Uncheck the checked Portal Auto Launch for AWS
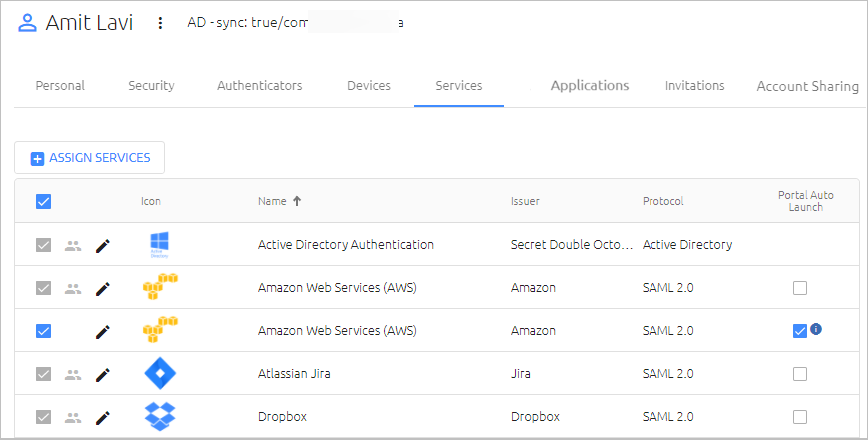Image resolution: width=868 pixels, height=440 pixels. [x=800, y=331]
